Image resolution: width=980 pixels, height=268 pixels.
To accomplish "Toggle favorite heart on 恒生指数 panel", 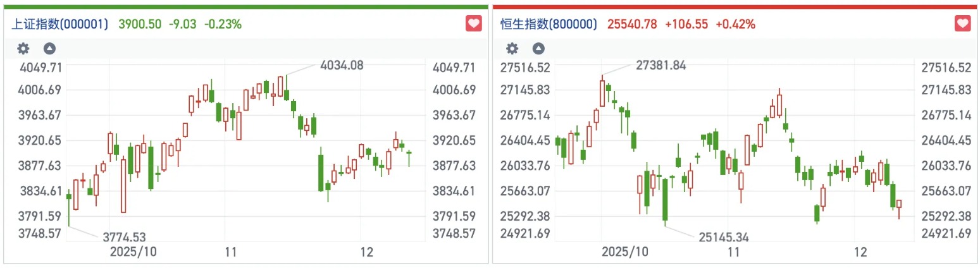I will point(962,24).
